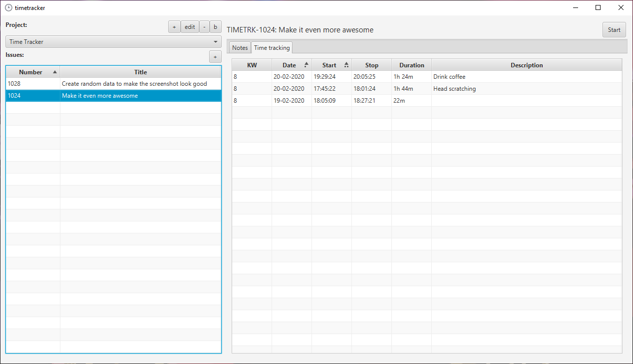Click stop time 18:27:21

(372, 101)
